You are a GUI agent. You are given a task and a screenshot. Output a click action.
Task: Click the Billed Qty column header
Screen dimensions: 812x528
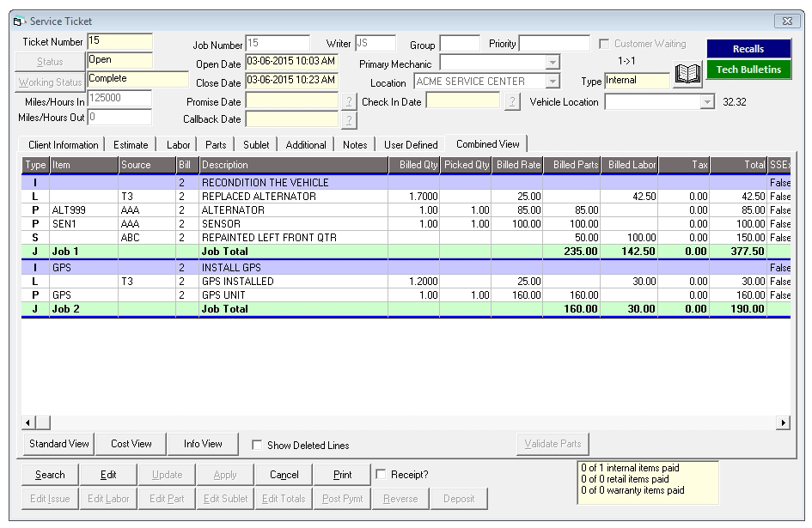click(x=414, y=165)
